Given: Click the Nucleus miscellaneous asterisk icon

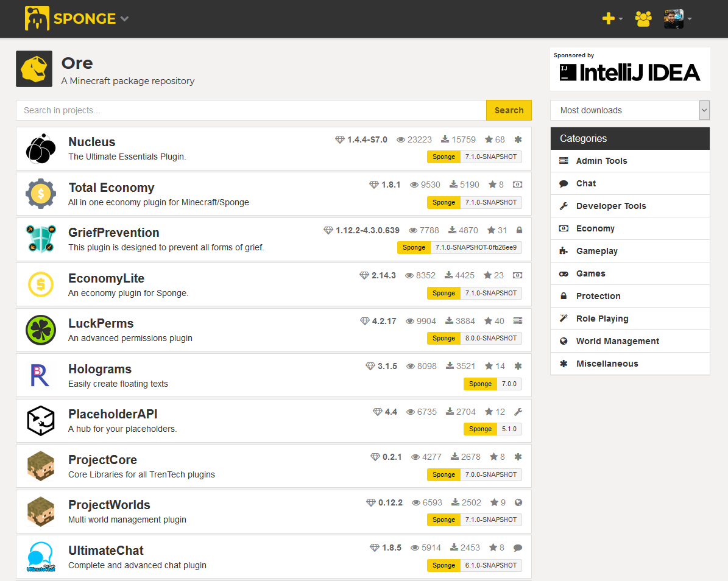Looking at the screenshot, I should click(518, 139).
